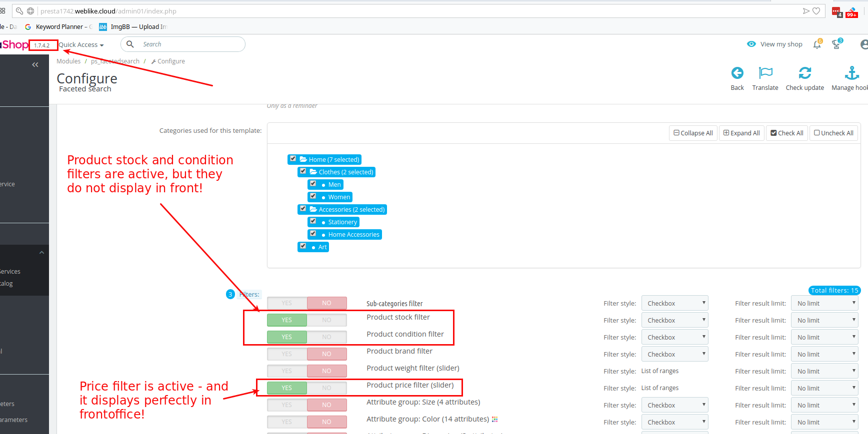Open Filter result limit dropdown for Color group

(825, 422)
